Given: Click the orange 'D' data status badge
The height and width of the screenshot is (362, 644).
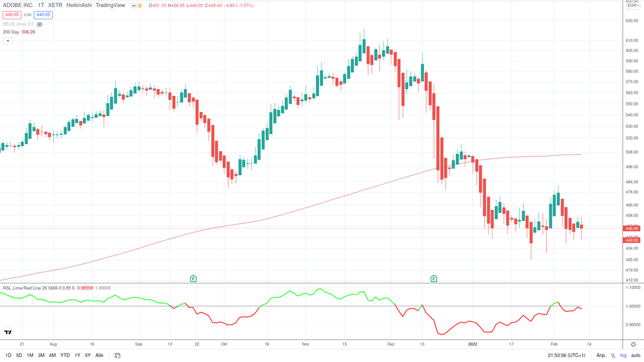Looking at the screenshot, I should pyautogui.click(x=140, y=6).
